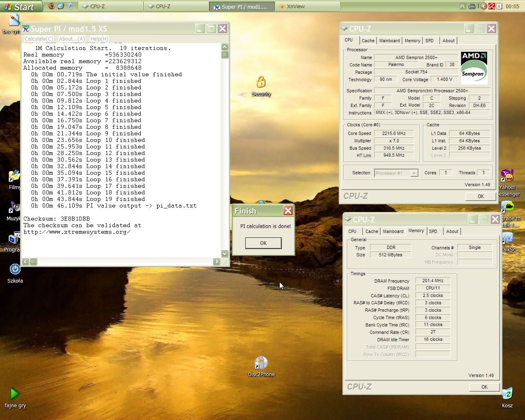Click the Bus Speed value 316.5 MHz

(394, 148)
